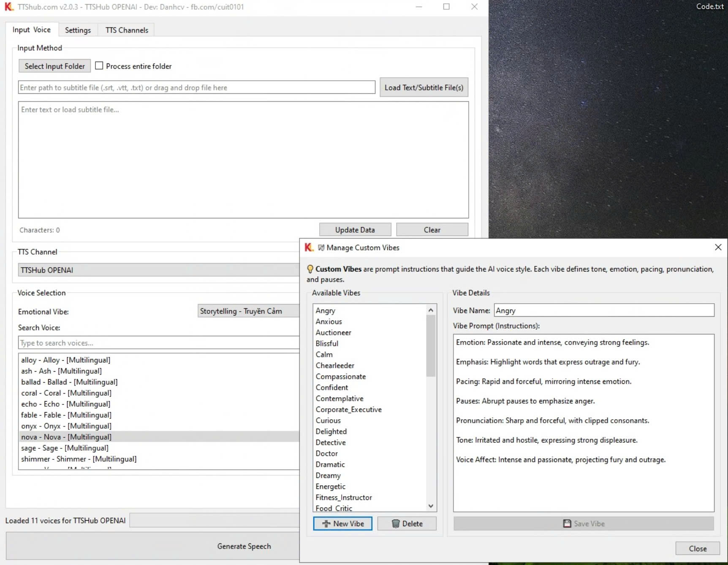Choose the alloy - Alloy voice
Screen dimensions: 728x565
coord(160,360)
